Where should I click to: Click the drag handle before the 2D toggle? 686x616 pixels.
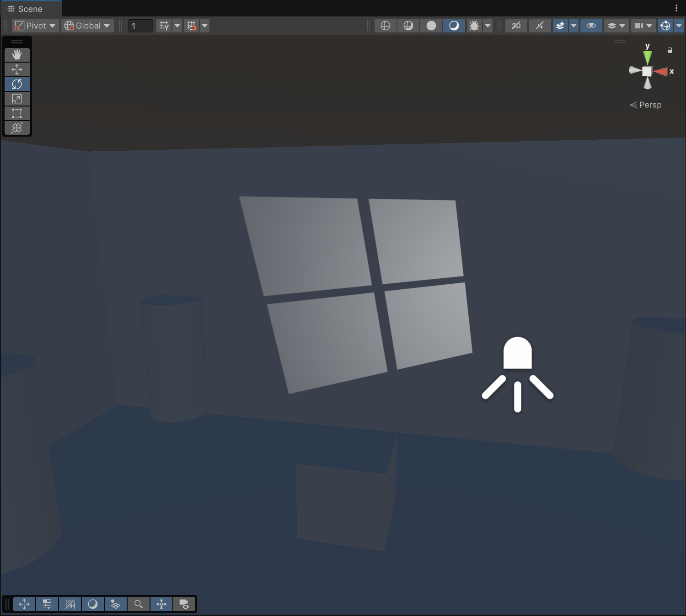(x=499, y=26)
